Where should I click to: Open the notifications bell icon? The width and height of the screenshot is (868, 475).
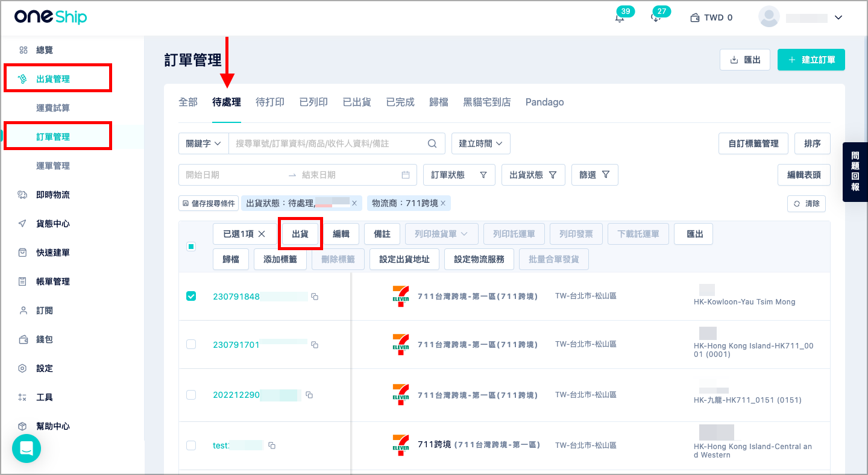tap(619, 18)
